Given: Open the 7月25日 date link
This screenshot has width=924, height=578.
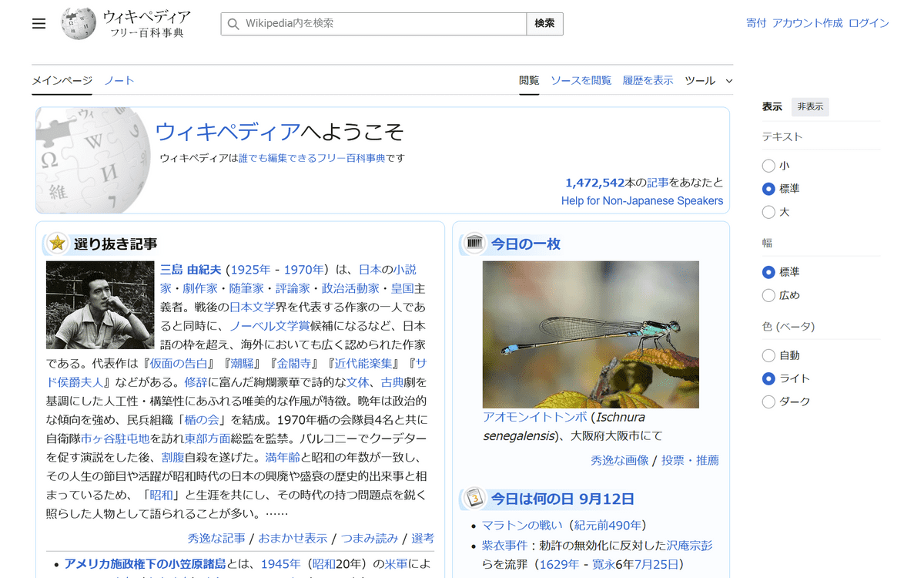Looking at the screenshot, I should 654,564.
